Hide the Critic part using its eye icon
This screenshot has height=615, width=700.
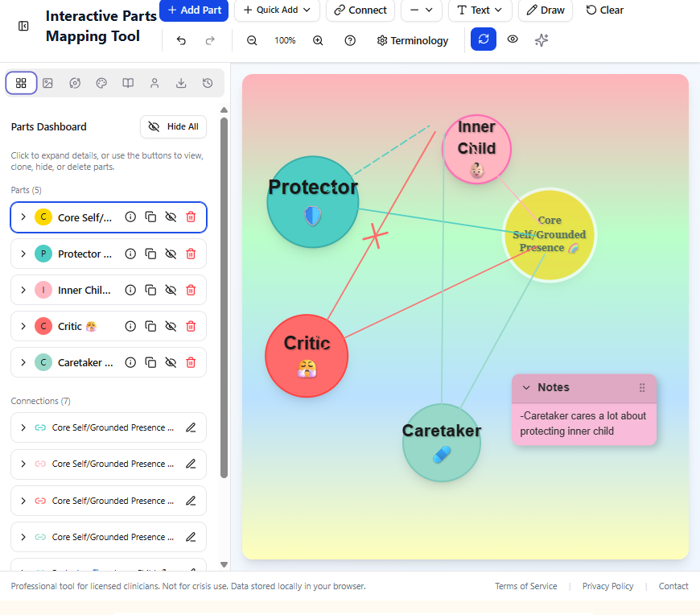pyautogui.click(x=171, y=326)
